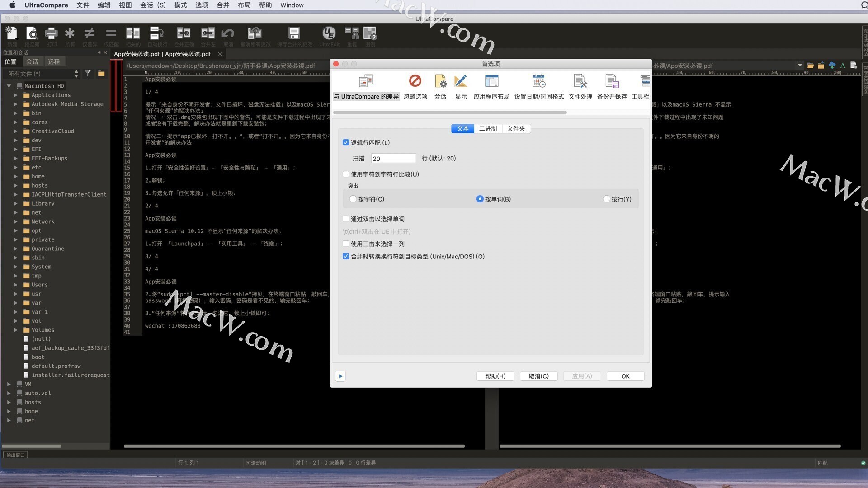Click the blue play arrow button in preferences
The image size is (868, 488).
tap(340, 376)
